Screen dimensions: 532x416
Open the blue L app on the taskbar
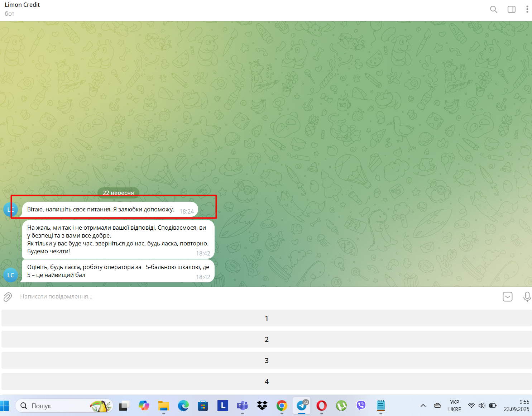(223, 406)
